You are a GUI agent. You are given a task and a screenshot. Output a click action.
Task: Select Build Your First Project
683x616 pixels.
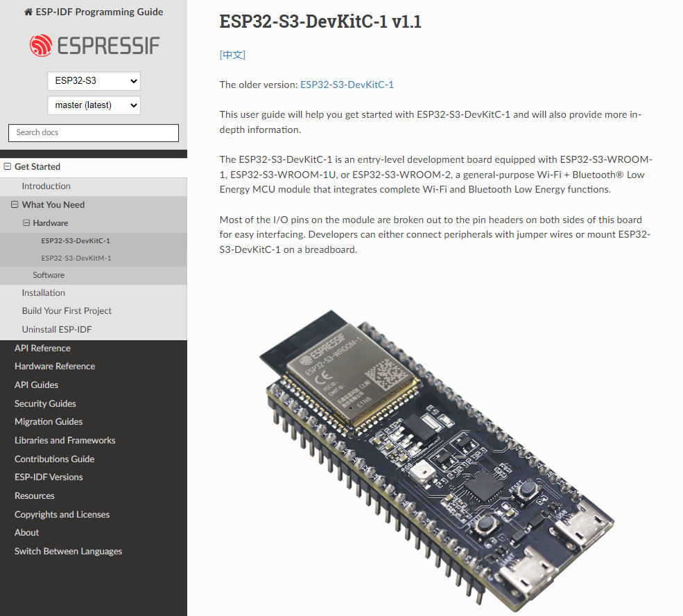(x=66, y=310)
